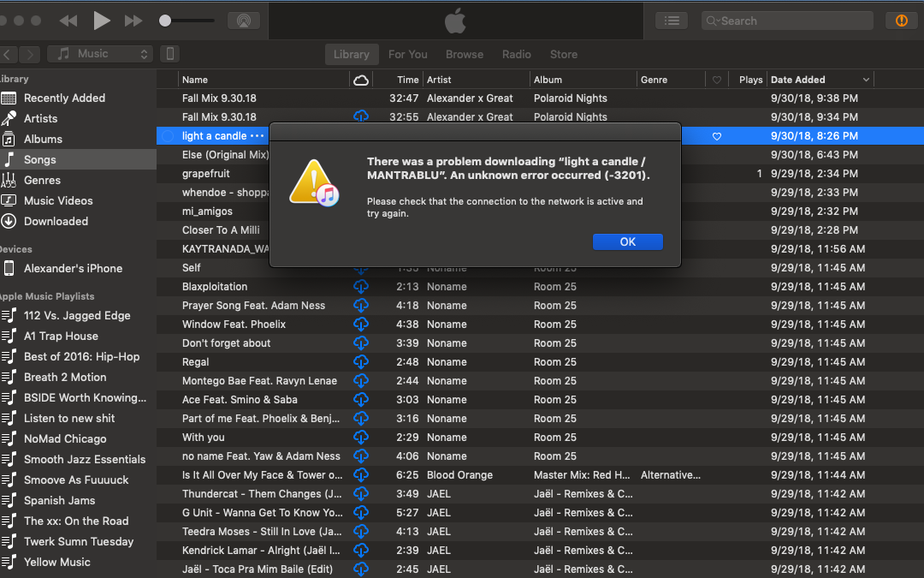Select Recently Added in sidebar
Image resolution: width=924 pixels, height=578 pixels.
pos(78,98)
